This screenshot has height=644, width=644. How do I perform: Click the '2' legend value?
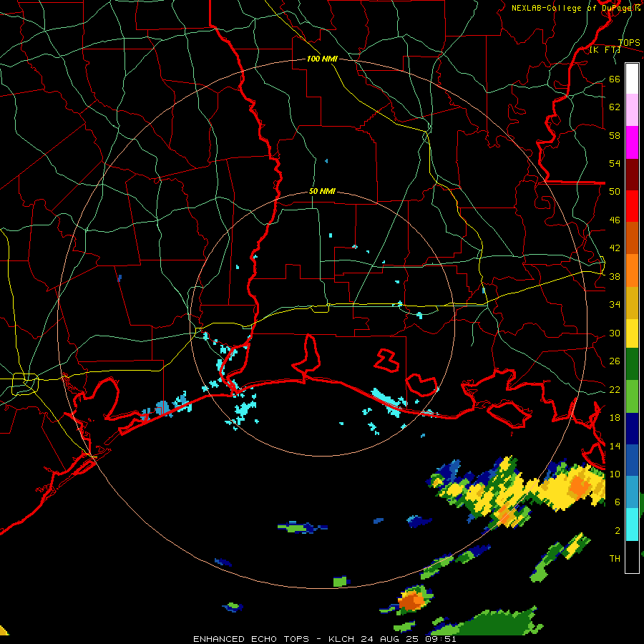tap(617, 531)
